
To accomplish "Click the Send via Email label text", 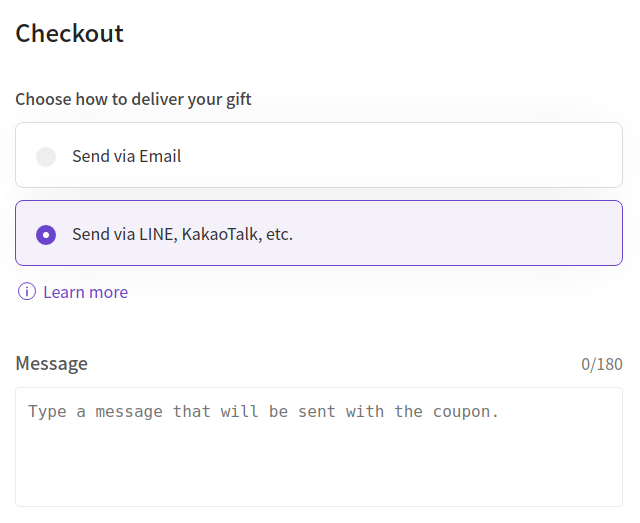I will (127, 156).
